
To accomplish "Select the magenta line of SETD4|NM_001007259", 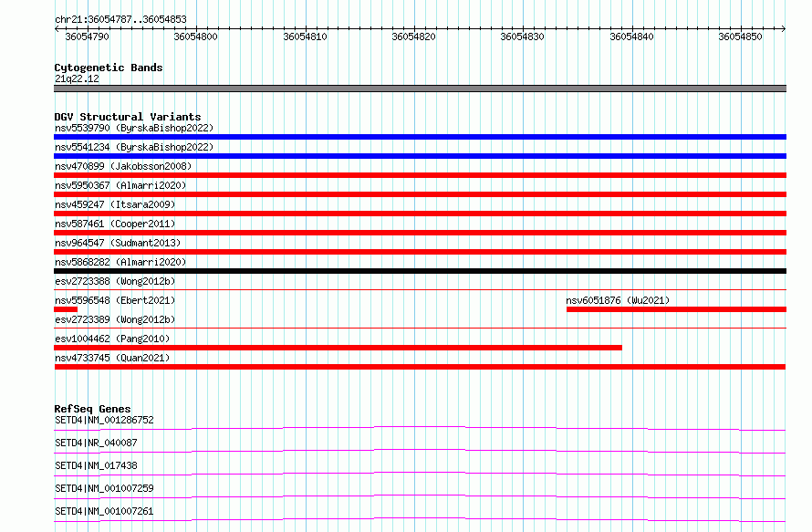I will click(420, 496).
